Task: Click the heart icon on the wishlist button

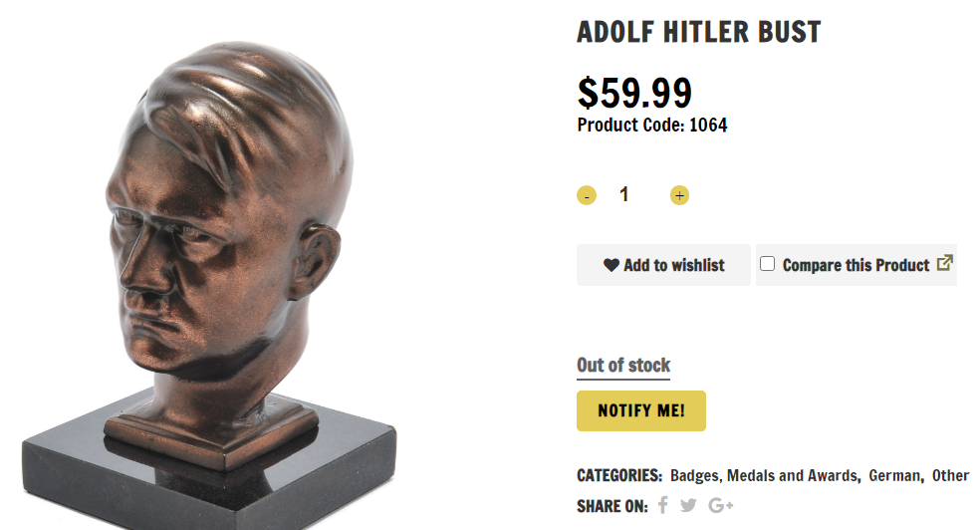Action: (612, 265)
